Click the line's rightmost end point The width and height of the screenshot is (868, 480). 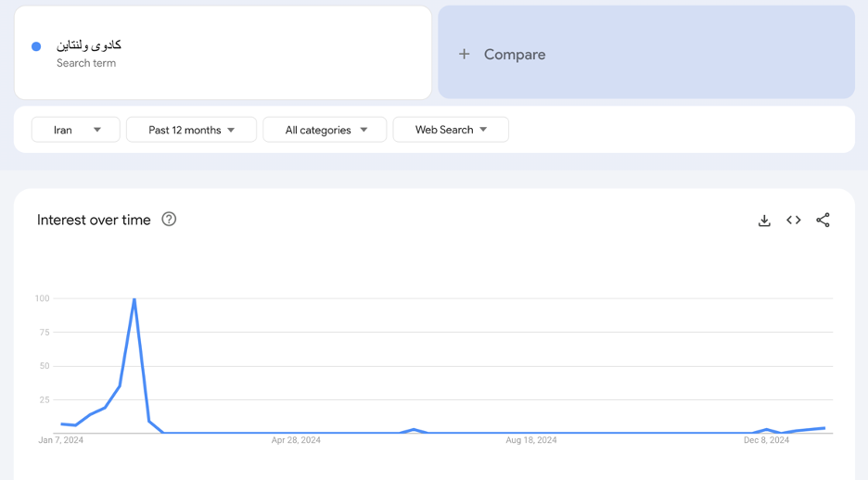pyautogui.click(x=824, y=428)
